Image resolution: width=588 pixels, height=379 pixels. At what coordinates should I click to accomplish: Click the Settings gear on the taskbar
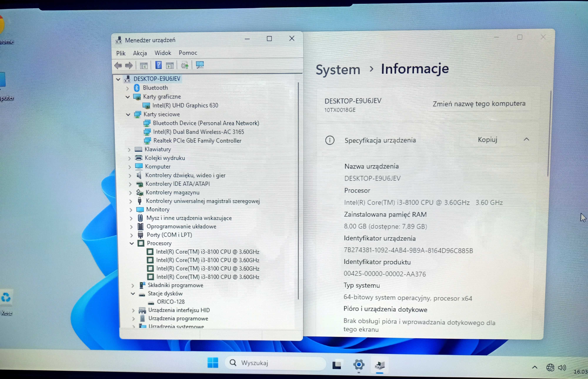(359, 364)
